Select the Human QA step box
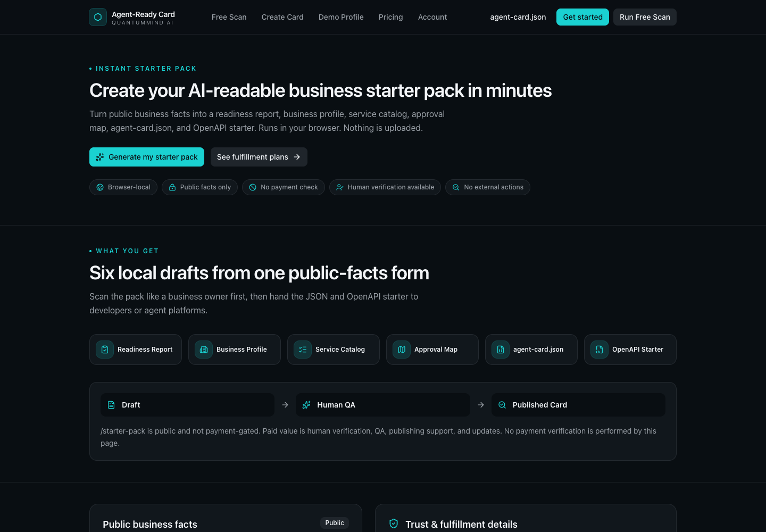The width and height of the screenshot is (766, 532). 383,405
